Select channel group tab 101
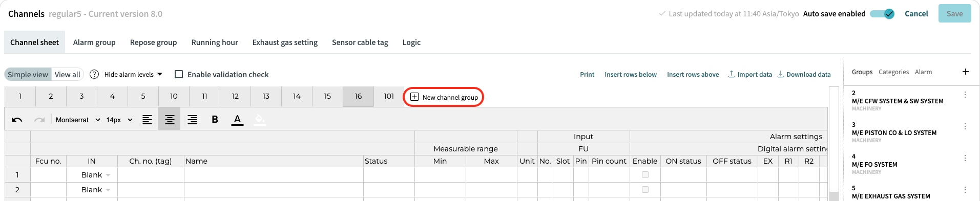Image resolution: width=980 pixels, height=201 pixels. click(x=389, y=96)
